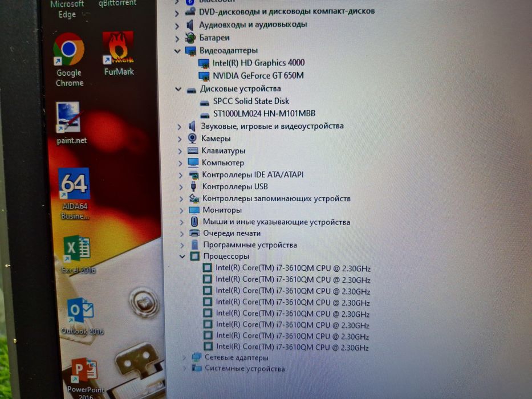The height and width of the screenshot is (399, 532).
Task: Click the Видеоадаптеры monitor icon
Action: (191, 51)
